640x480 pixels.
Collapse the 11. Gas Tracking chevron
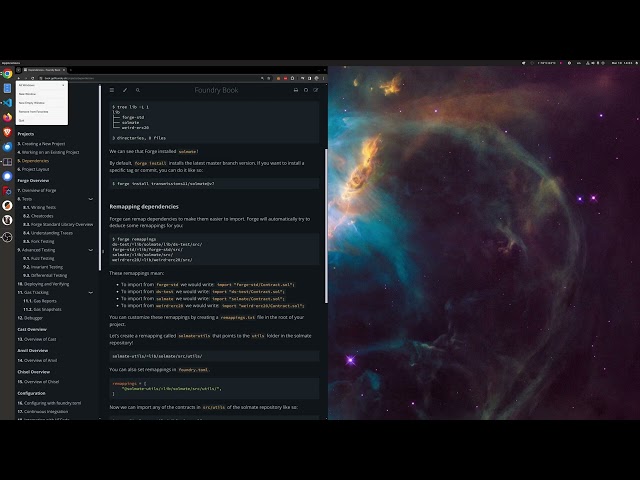(91, 293)
